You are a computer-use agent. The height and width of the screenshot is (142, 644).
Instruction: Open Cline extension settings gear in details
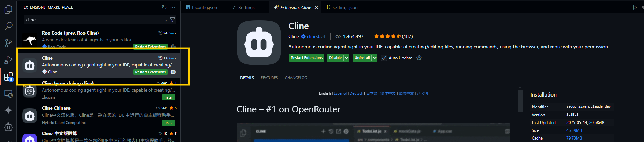point(419,58)
